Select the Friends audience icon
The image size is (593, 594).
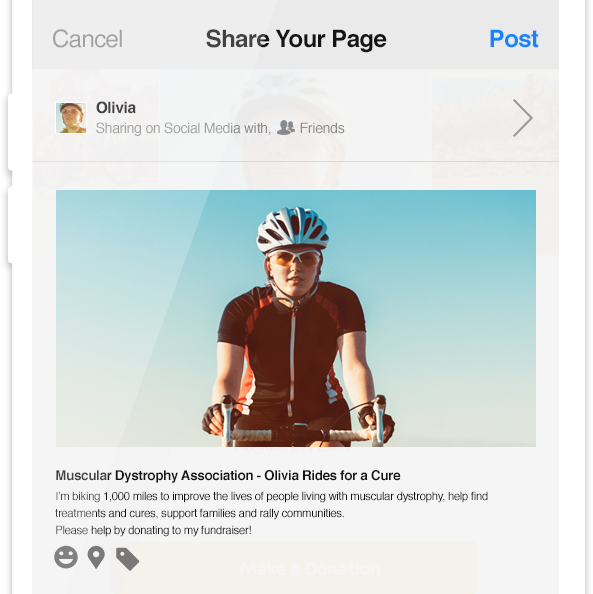pos(286,128)
